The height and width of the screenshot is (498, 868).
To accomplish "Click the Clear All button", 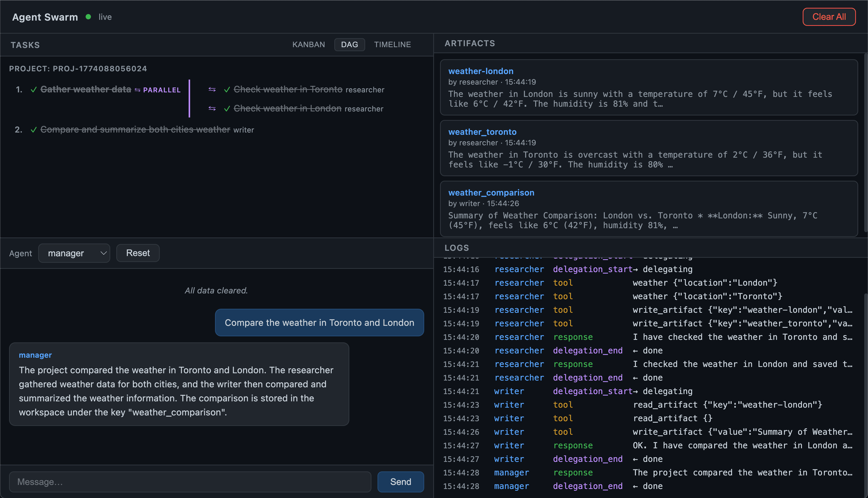I will (x=828, y=17).
